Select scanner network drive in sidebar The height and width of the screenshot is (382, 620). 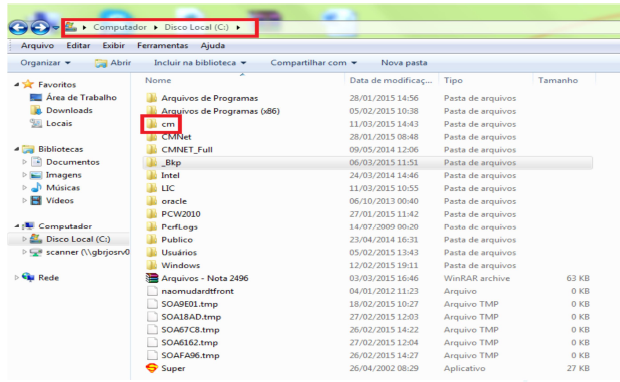tap(87, 252)
